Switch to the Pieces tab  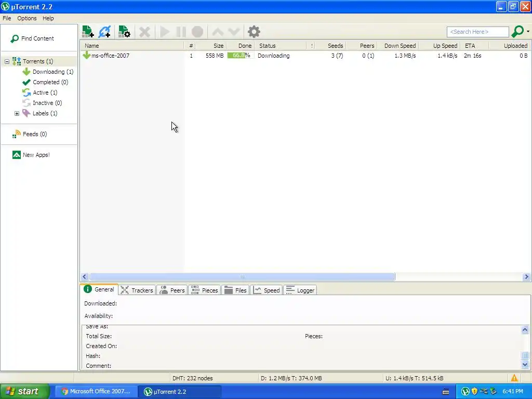(205, 290)
